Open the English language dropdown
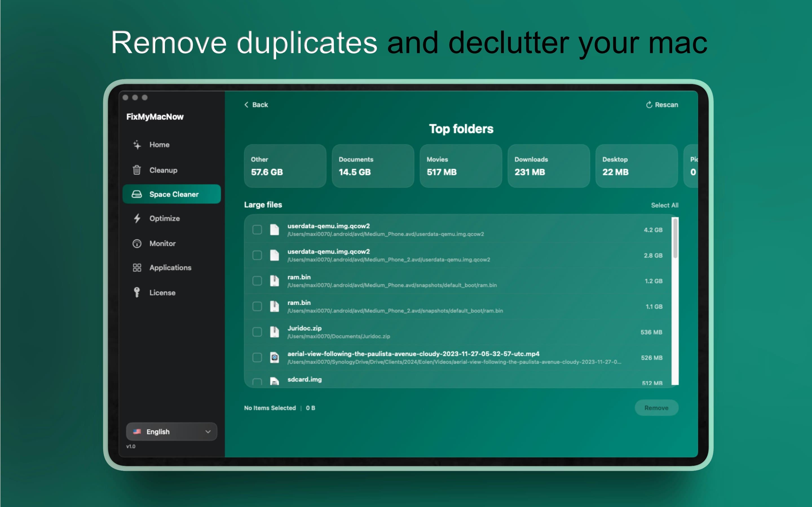 [171, 432]
